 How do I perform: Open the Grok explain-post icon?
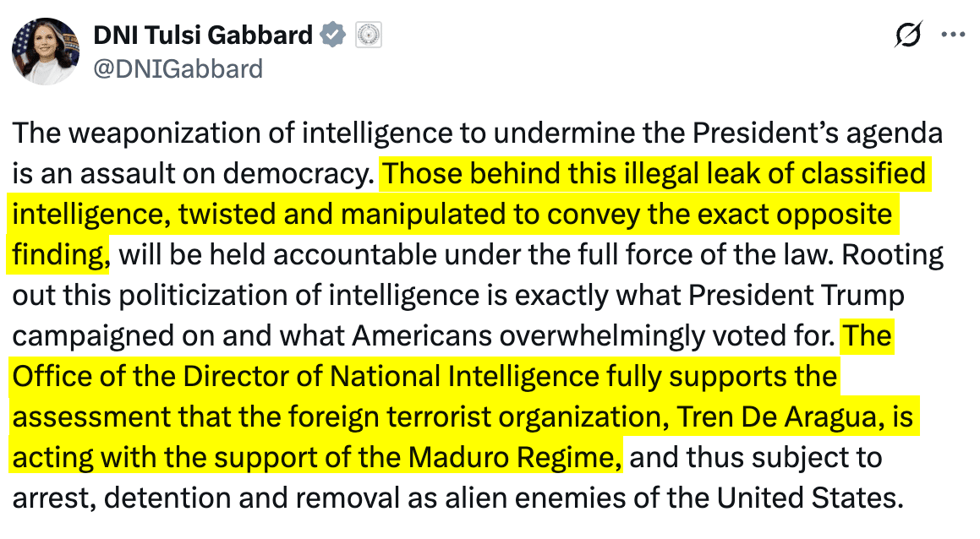point(908,35)
